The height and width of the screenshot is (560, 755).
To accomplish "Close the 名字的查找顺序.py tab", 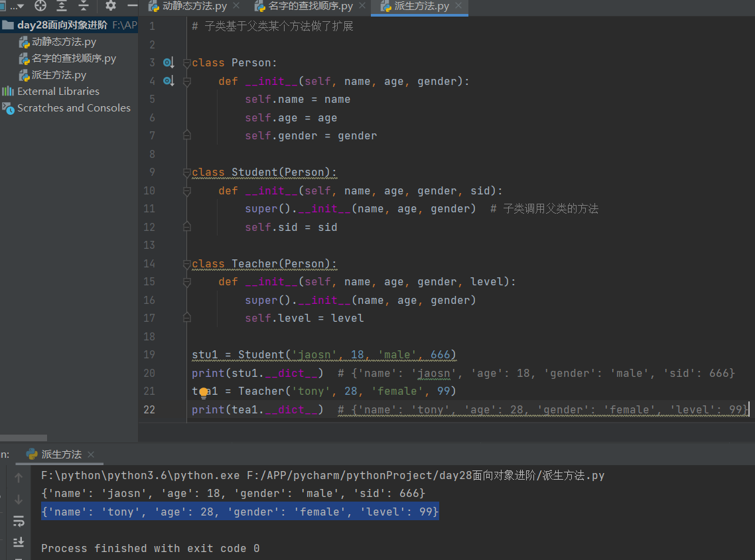I will (x=362, y=6).
